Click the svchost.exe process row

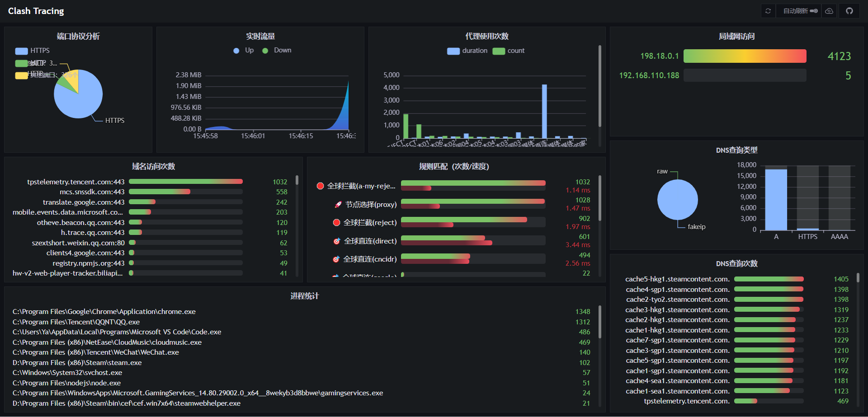(x=302, y=373)
